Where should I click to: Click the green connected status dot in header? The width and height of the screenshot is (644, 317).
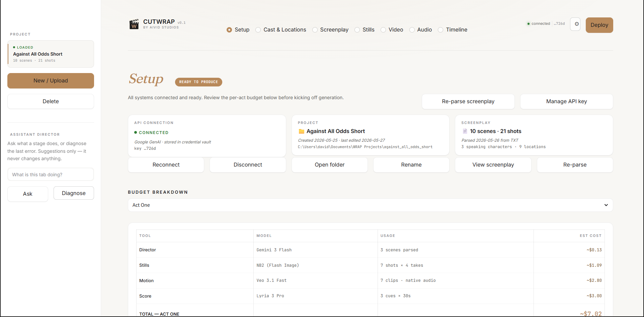click(x=529, y=24)
